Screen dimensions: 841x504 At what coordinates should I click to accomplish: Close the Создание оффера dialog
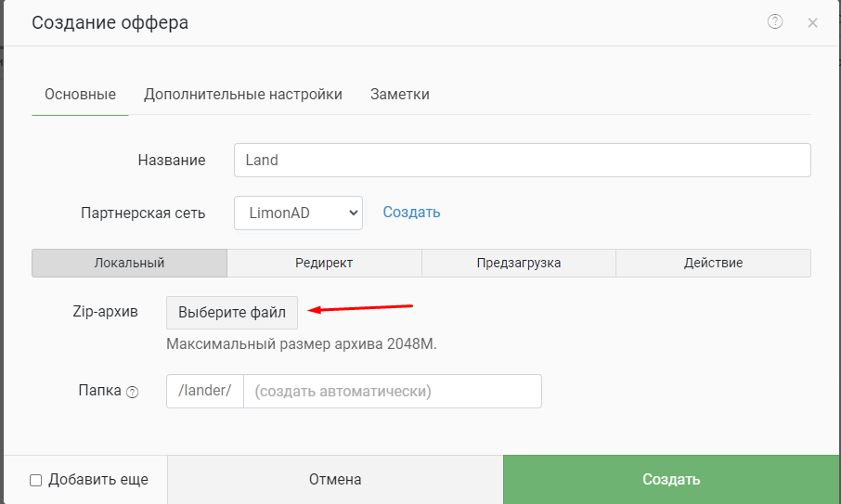(812, 23)
